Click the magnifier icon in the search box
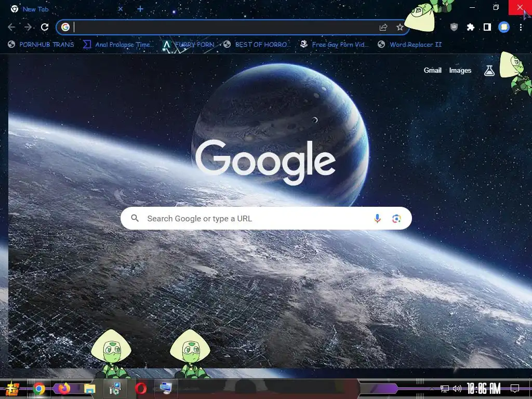The width and height of the screenshot is (532, 399). [135, 218]
